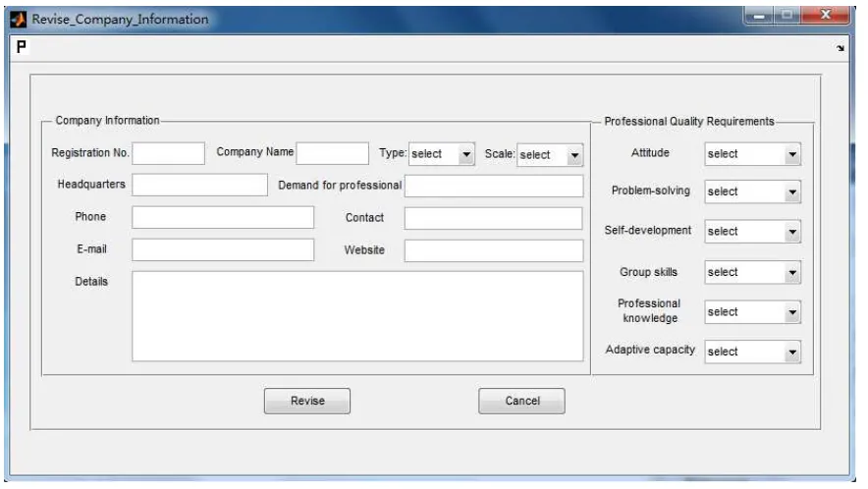Open the Type dropdown
The height and width of the screenshot is (489, 868).
(x=442, y=154)
